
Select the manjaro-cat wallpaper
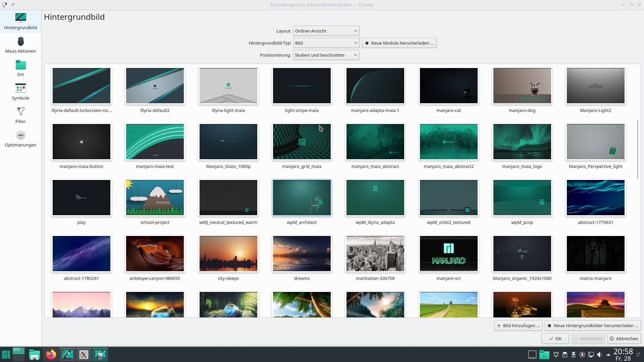tap(449, 86)
